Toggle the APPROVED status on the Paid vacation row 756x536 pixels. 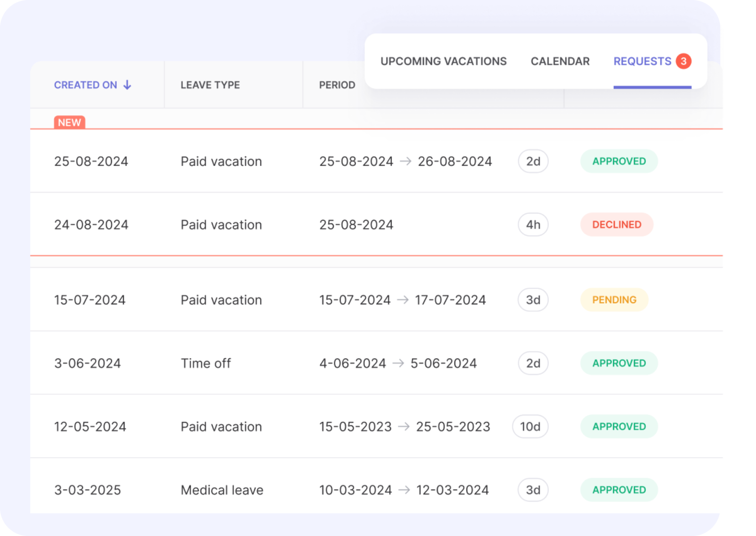pyautogui.click(x=619, y=161)
